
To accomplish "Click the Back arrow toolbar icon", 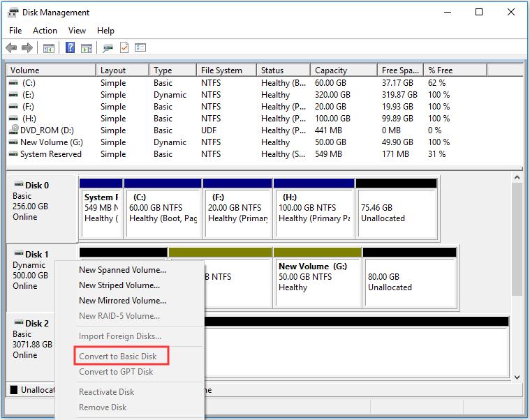I will [11, 48].
